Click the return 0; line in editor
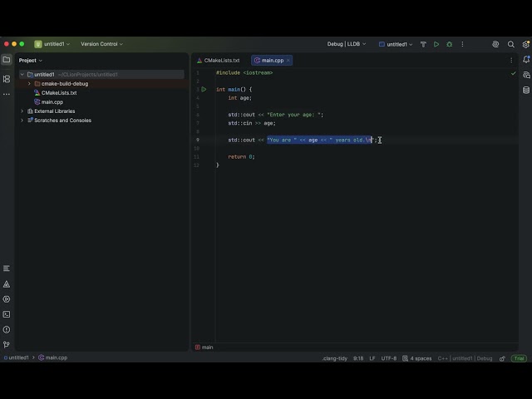The height and width of the screenshot is (399, 532). tap(241, 157)
